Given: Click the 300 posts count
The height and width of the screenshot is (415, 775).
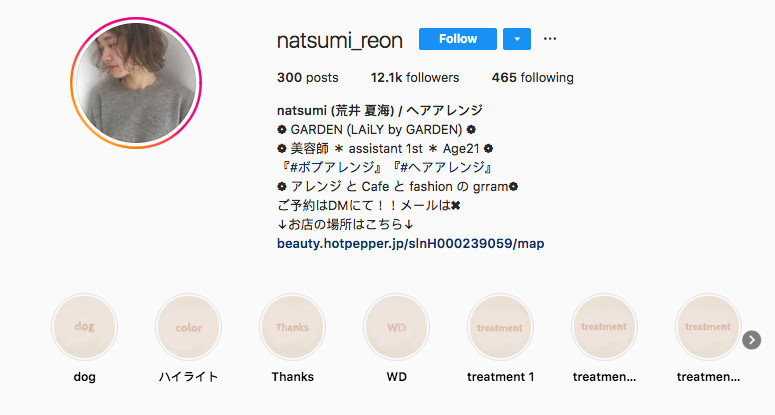Looking at the screenshot, I should (307, 78).
